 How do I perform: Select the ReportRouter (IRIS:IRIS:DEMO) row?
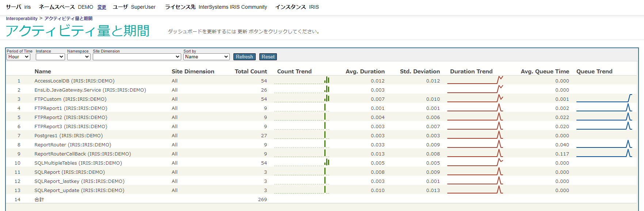click(x=321, y=145)
